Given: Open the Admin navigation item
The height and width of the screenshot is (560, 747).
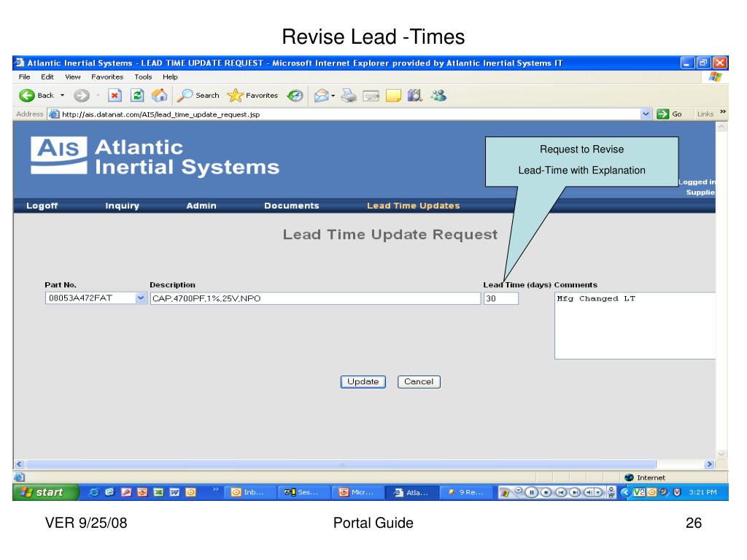Looking at the screenshot, I should [x=201, y=206].
